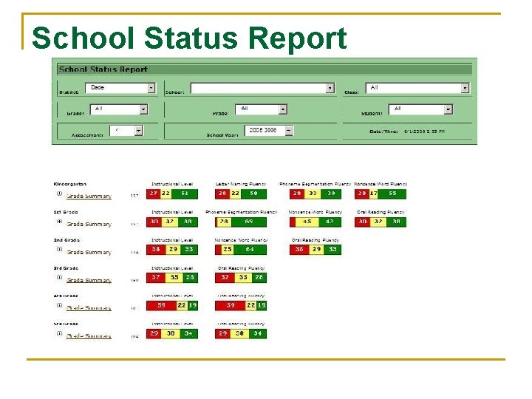Screen dimensions: 532x399
Task: Expand the Kindergarten row plus icon
Action: [x=59, y=194]
